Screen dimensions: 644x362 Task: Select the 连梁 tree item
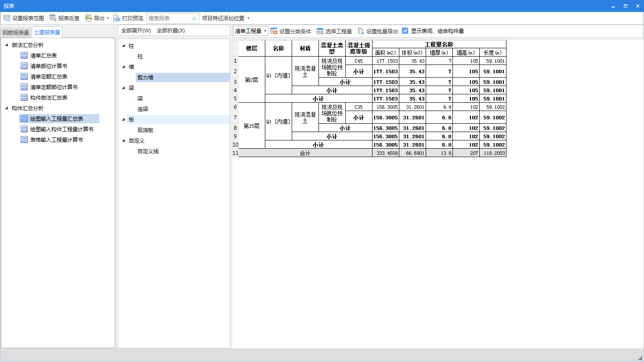point(143,109)
